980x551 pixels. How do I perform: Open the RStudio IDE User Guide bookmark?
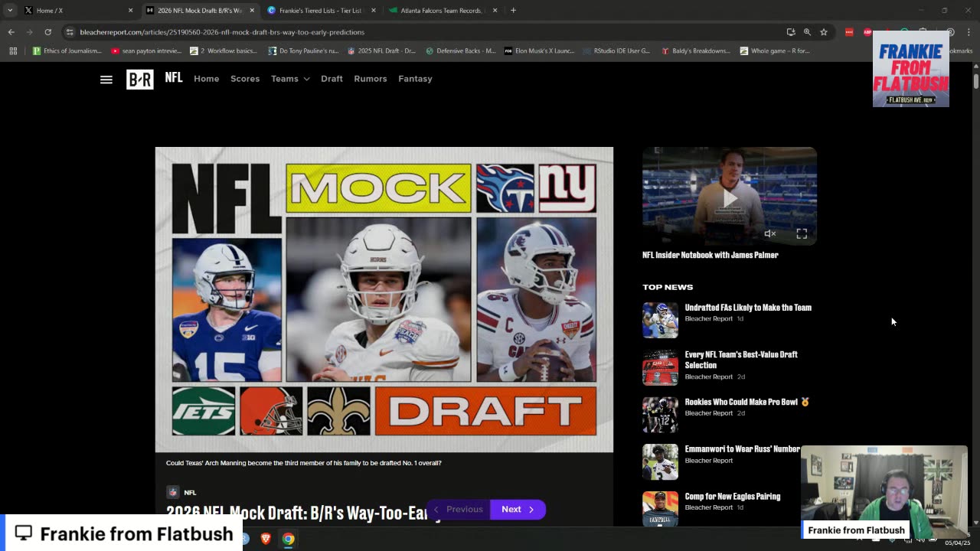point(617,51)
